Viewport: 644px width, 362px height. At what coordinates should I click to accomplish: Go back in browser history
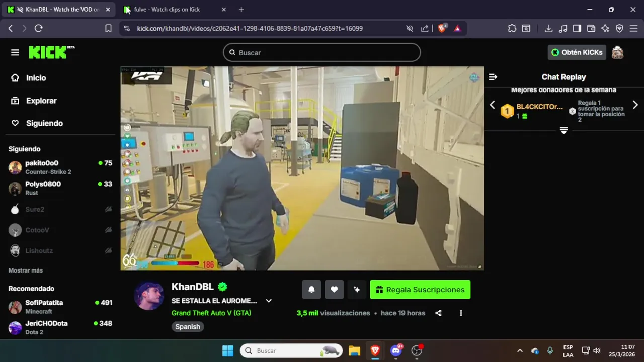pyautogui.click(x=10, y=28)
